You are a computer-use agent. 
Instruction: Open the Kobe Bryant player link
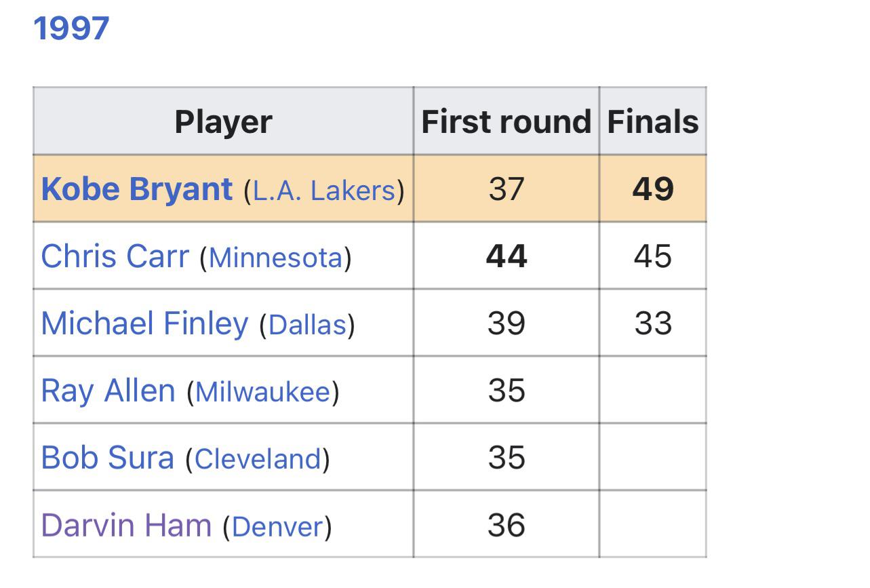coord(136,189)
